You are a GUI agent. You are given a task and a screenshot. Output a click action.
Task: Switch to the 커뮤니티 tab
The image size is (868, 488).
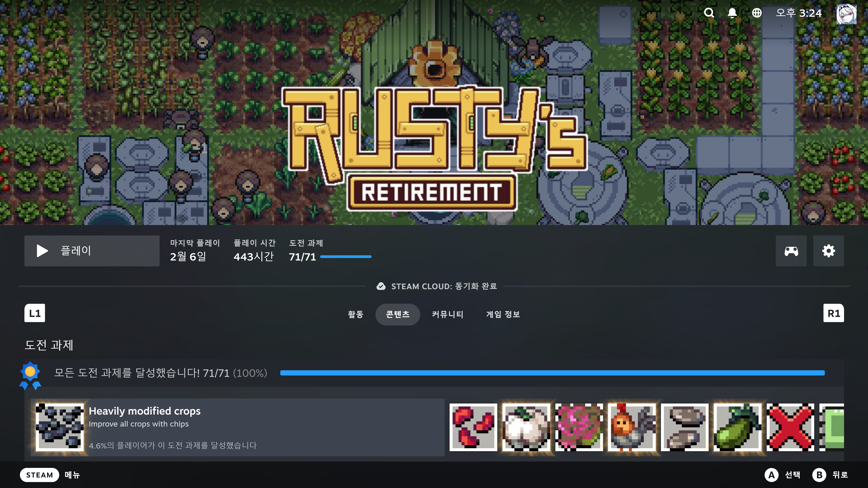pos(448,314)
